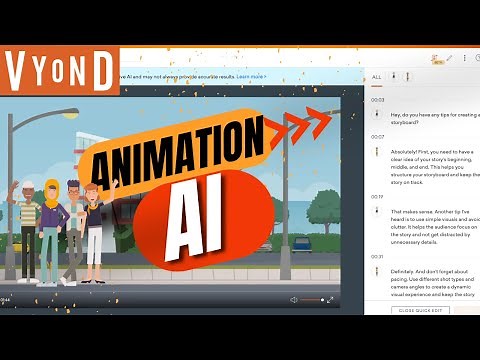Click the fullscreen expand icon in player
Viewport: 480px width, 360px height.
tap(330, 300)
